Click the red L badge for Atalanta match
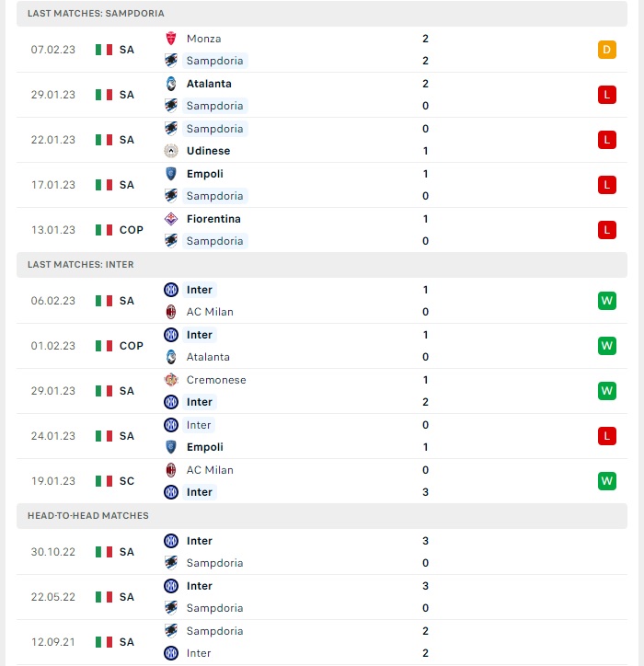 pyautogui.click(x=606, y=95)
